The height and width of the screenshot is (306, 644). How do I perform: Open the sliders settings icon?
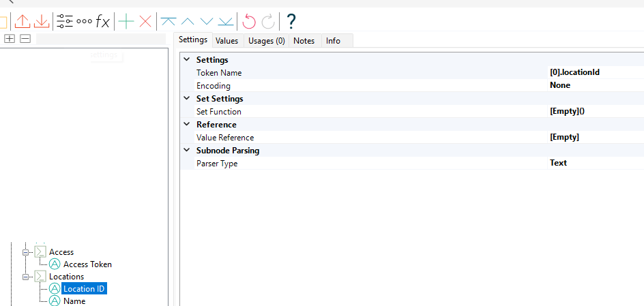click(x=65, y=21)
